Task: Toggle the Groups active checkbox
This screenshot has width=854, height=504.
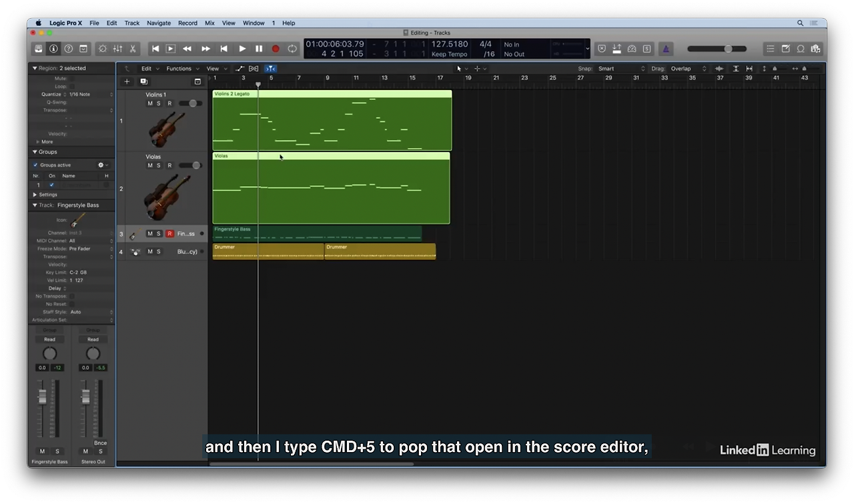Action: click(35, 165)
